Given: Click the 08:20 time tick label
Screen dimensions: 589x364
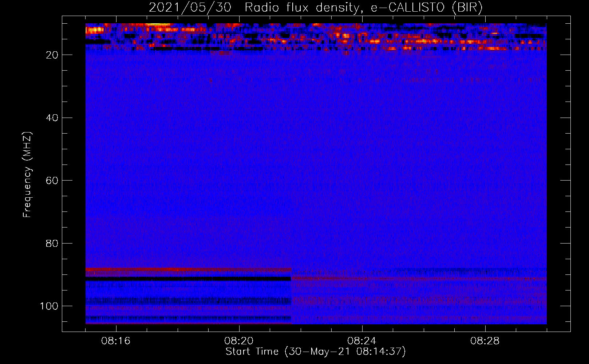Looking at the screenshot, I should (x=239, y=341).
